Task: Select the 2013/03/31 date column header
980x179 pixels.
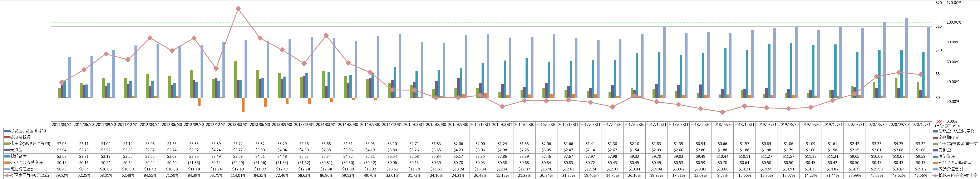Action: point(238,124)
